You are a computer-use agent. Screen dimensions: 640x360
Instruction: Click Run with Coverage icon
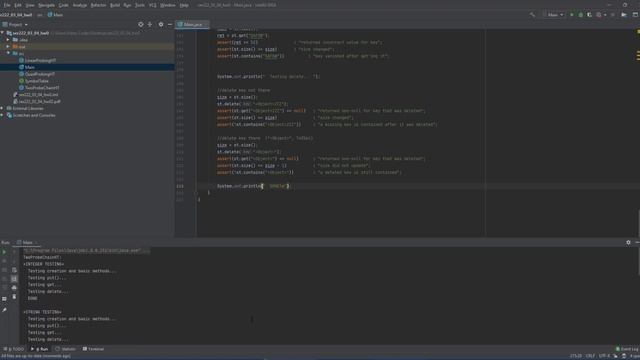click(589, 15)
